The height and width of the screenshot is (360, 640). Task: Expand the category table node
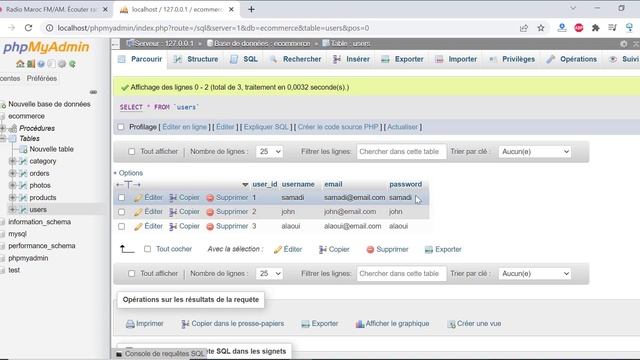coord(13,161)
